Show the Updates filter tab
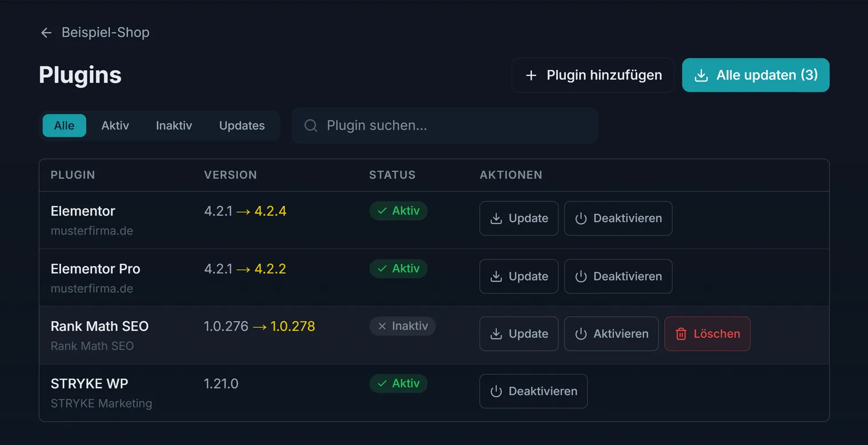The image size is (868, 445). pyautogui.click(x=242, y=126)
